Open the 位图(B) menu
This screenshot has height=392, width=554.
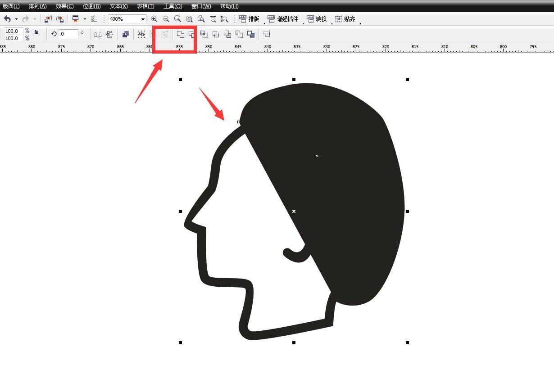pos(91,6)
